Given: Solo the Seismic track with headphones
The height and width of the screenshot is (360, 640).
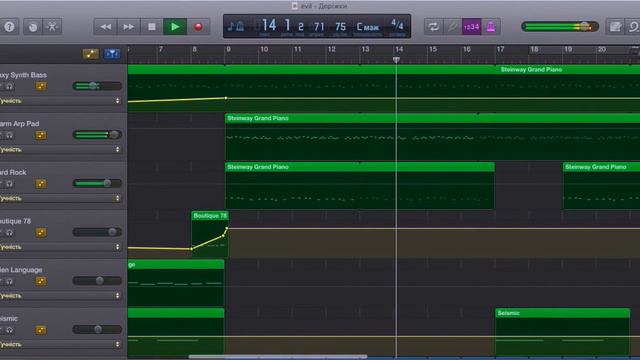Looking at the screenshot, I should pyautogui.click(x=9, y=330).
